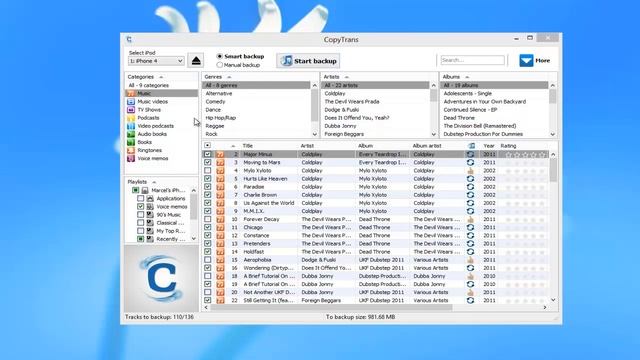This screenshot has width=640, height=360.
Task: Click the CopyTrans artwork logo thumbnail
Action: (x=162, y=278)
